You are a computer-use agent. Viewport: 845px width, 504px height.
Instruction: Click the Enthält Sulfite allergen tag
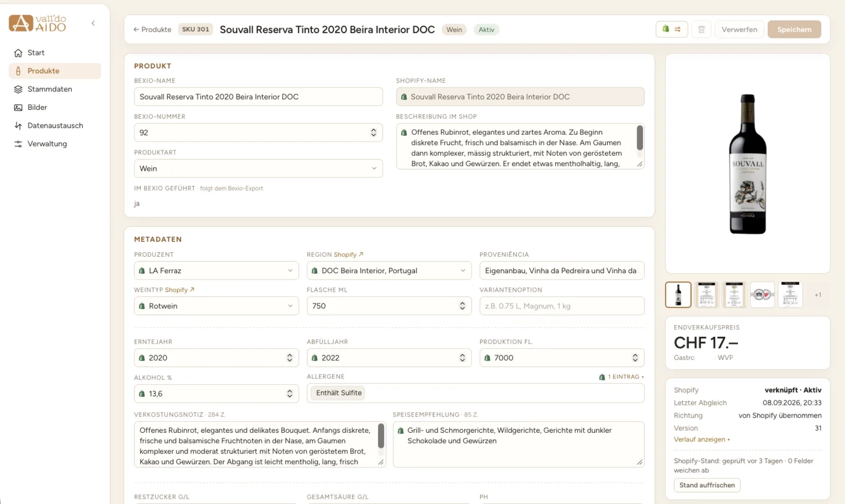(339, 393)
